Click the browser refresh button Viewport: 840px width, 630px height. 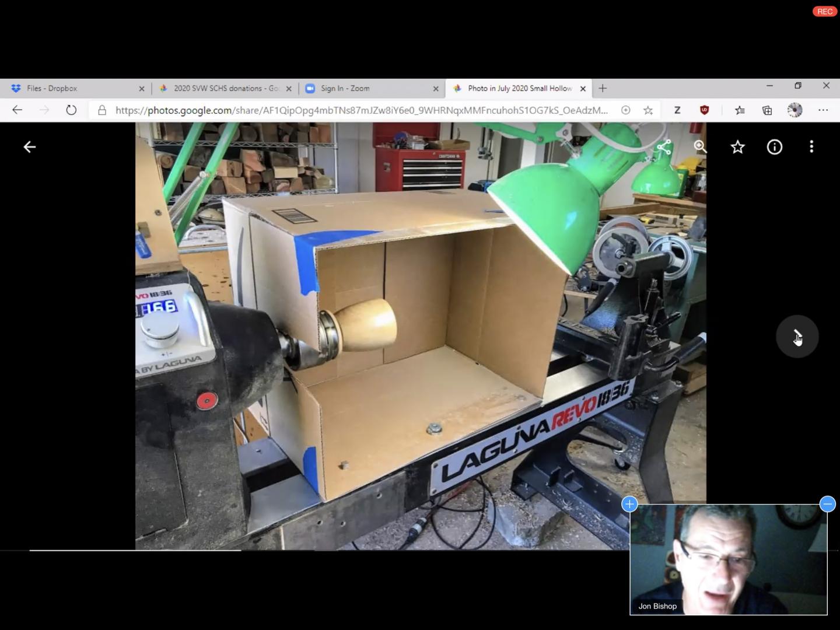(x=71, y=110)
